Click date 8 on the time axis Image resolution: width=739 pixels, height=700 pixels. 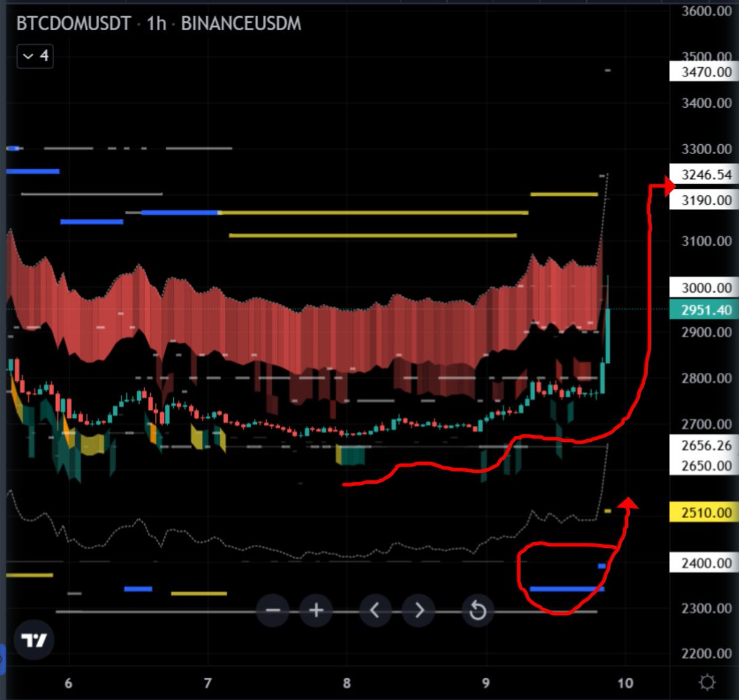click(x=347, y=683)
